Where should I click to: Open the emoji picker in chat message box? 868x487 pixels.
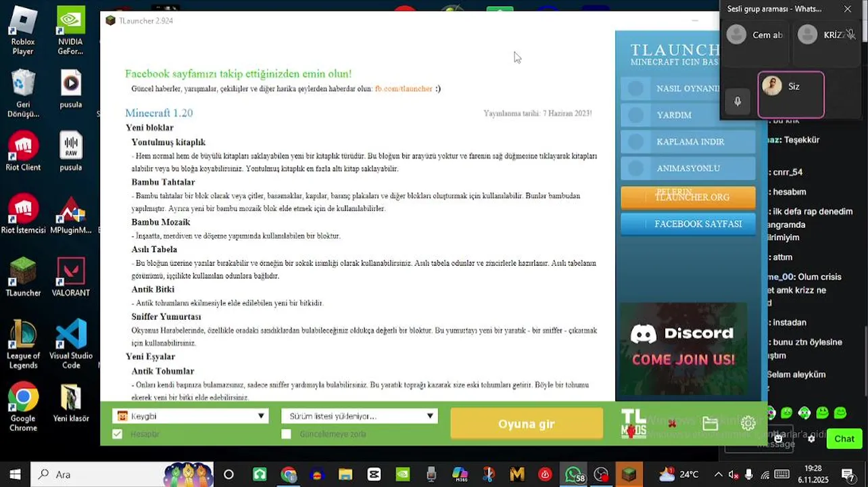(x=778, y=439)
